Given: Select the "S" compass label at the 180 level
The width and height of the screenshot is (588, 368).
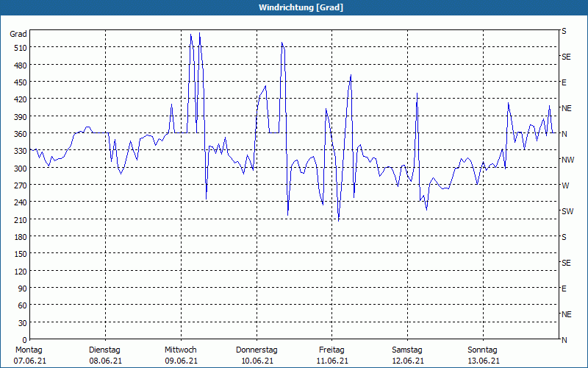Looking at the screenshot, I should coord(564,237).
